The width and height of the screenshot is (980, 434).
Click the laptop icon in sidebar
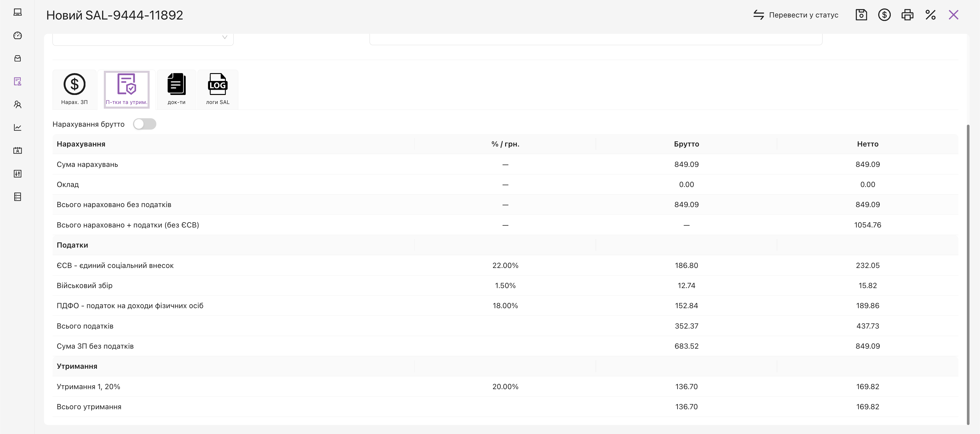tap(17, 12)
